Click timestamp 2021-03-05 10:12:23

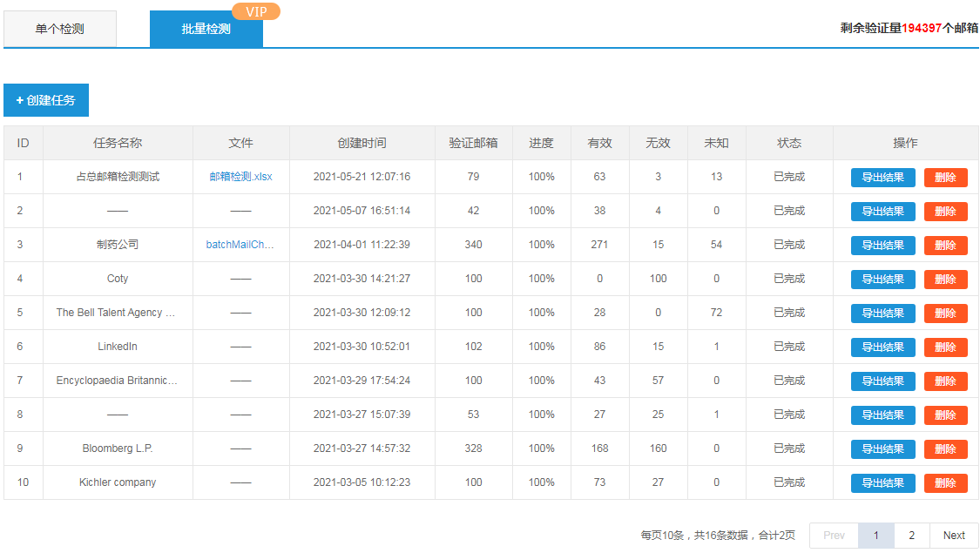(x=362, y=482)
